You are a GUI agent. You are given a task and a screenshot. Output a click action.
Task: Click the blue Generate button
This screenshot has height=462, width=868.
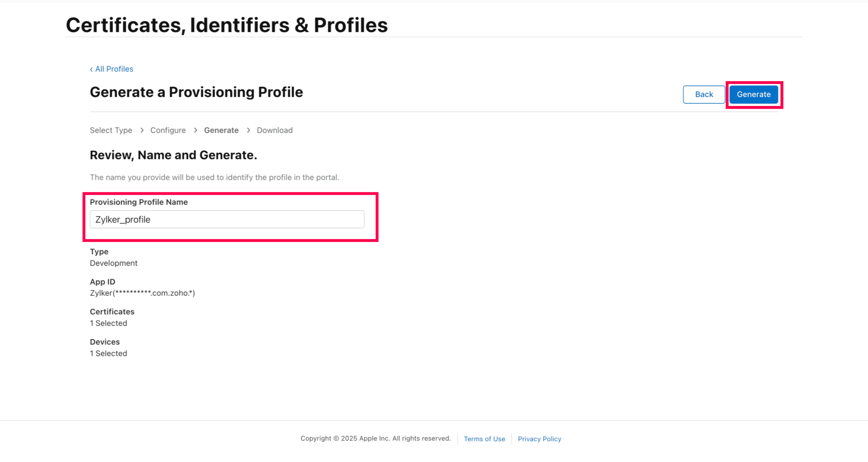point(754,94)
